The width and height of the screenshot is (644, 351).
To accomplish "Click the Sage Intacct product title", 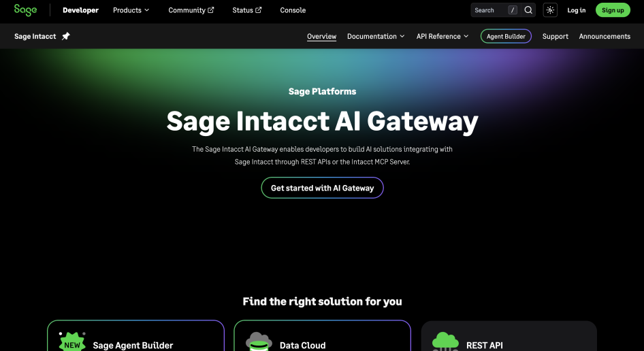I will [x=35, y=36].
